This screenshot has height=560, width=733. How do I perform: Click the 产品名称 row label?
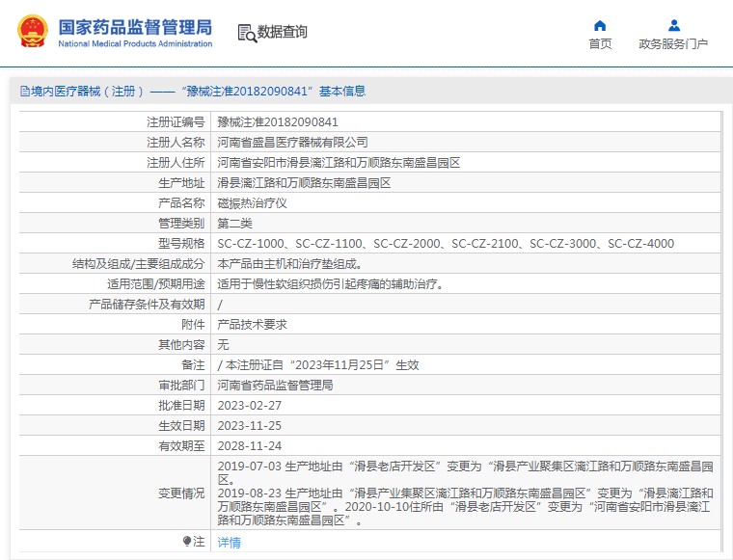coord(181,203)
